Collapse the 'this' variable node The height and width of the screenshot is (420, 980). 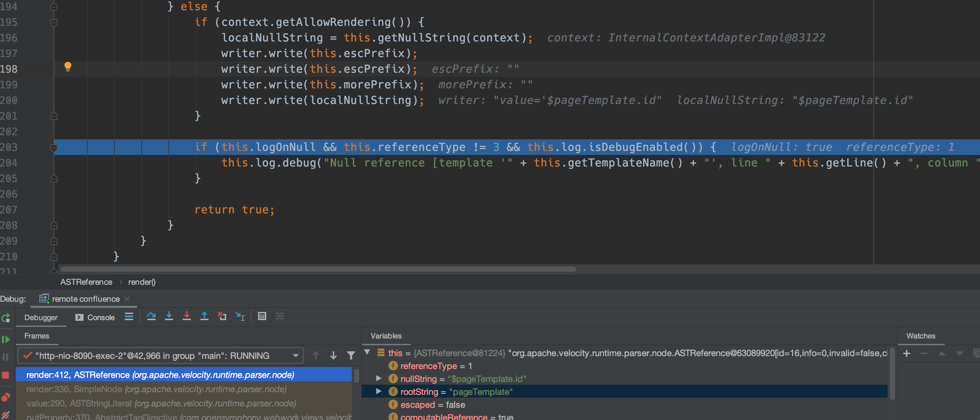coord(367,352)
